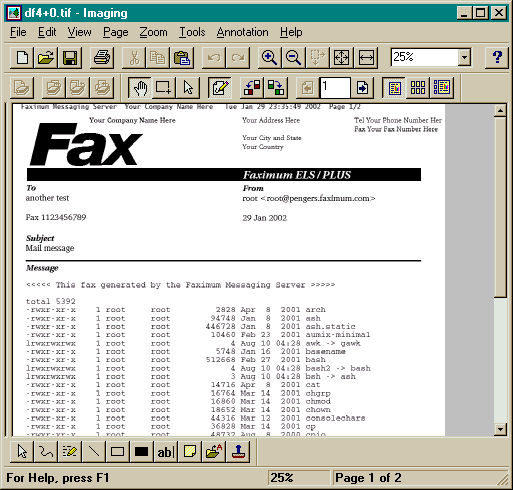Toggle the Annotation selection arrow tool

188,88
